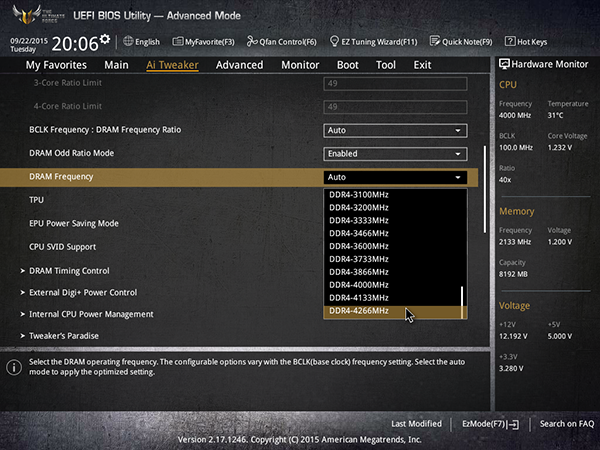600x450 pixels.
Task: Click the 09/22/2015 date text
Action: 29,41
